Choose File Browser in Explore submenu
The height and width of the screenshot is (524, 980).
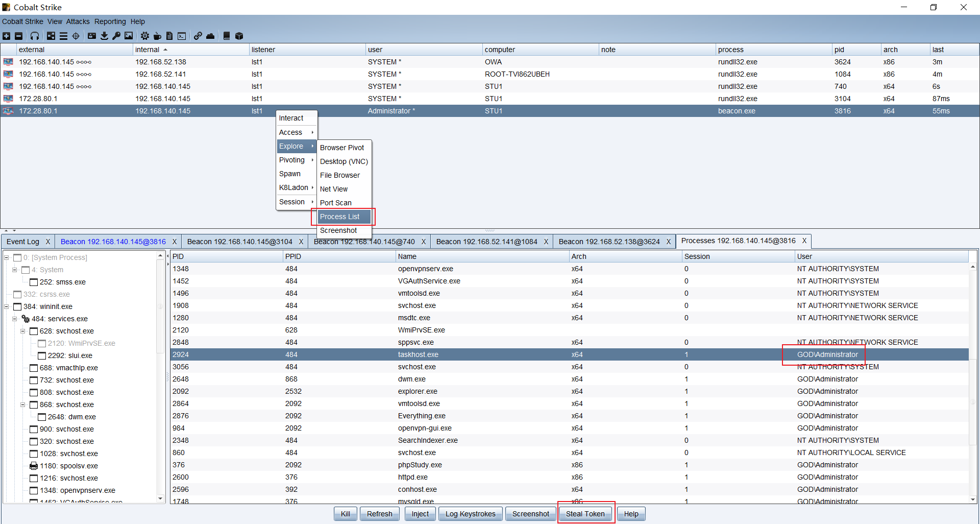click(x=344, y=175)
